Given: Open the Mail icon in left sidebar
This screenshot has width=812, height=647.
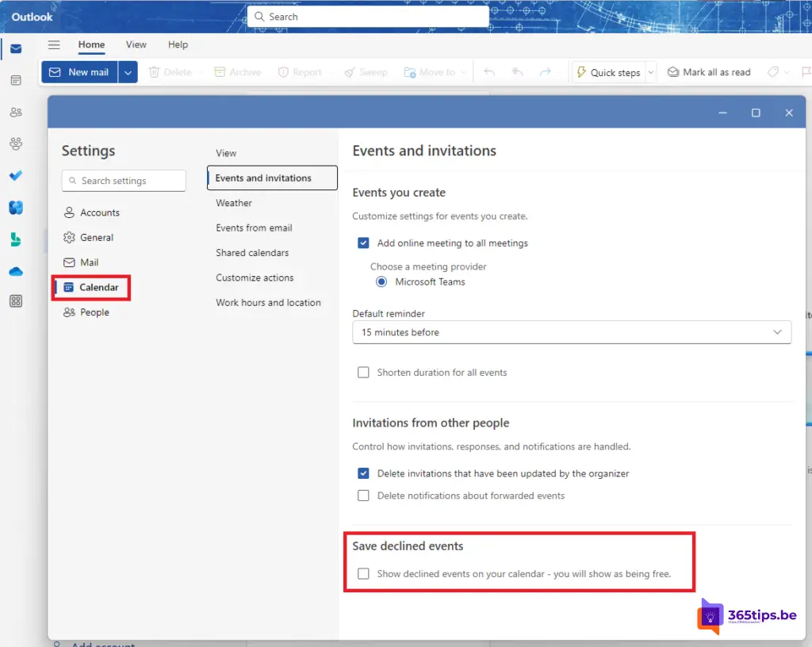Looking at the screenshot, I should click(x=16, y=49).
